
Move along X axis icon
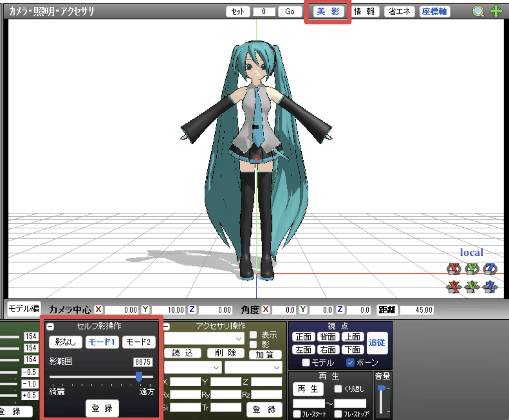(x=454, y=287)
